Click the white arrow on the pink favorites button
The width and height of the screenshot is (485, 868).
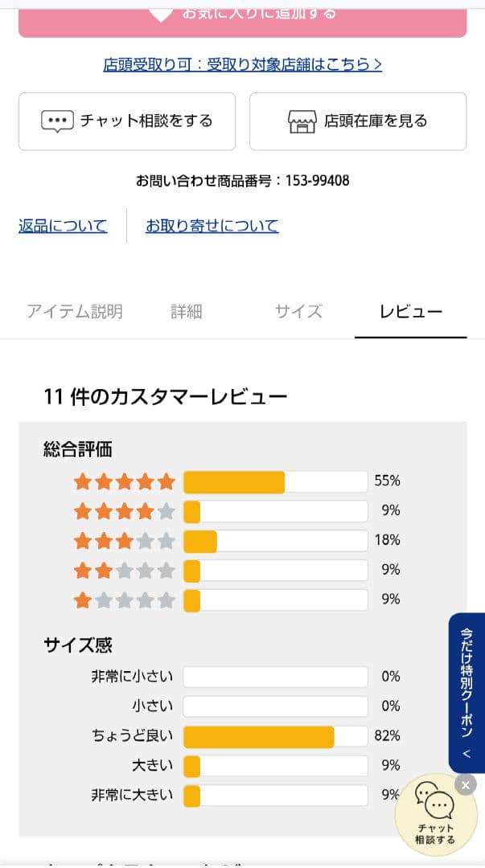pos(160,13)
